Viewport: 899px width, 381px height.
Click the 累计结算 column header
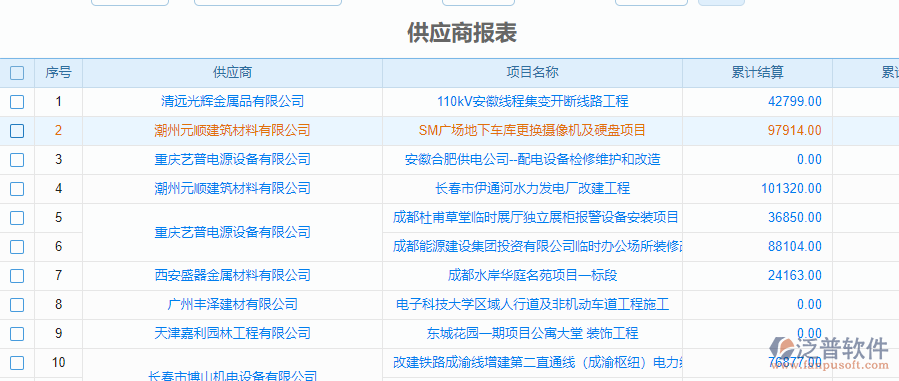tap(757, 73)
